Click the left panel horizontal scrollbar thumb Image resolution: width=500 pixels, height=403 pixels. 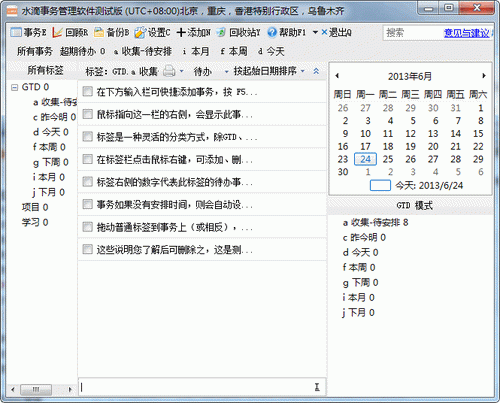(x=36, y=389)
